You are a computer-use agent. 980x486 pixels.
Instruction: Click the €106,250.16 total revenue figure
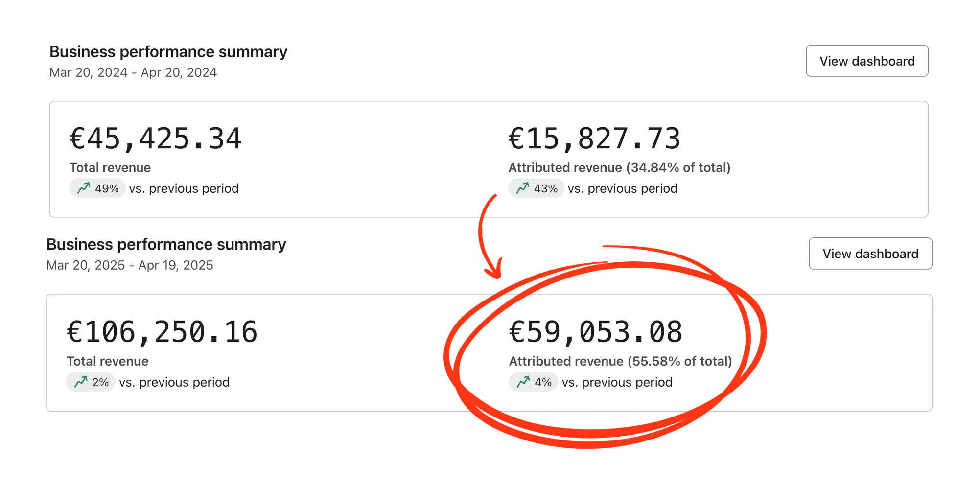[x=162, y=332]
